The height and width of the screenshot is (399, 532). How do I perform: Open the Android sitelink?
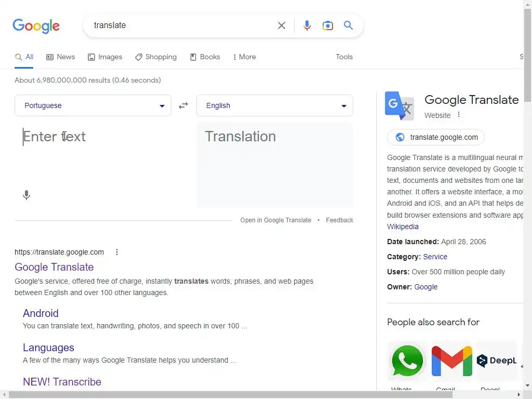(41, 313)
